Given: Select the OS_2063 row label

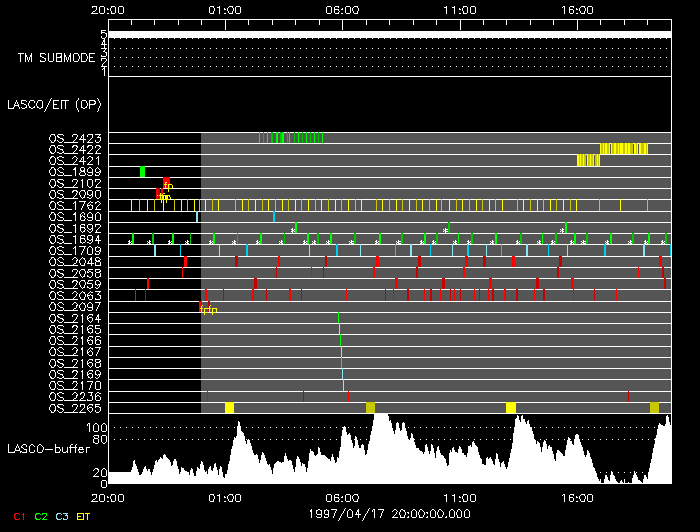Looking at the screenshot, I should (74, 295).
